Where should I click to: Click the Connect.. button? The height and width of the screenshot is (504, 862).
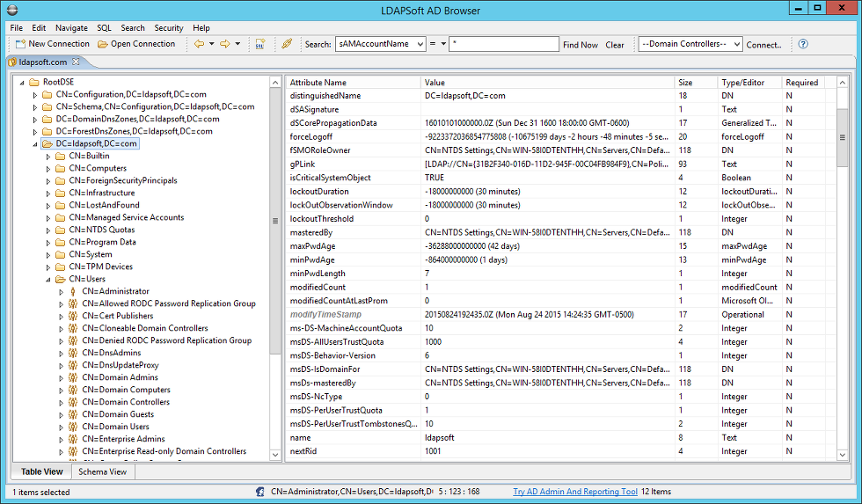763,45
